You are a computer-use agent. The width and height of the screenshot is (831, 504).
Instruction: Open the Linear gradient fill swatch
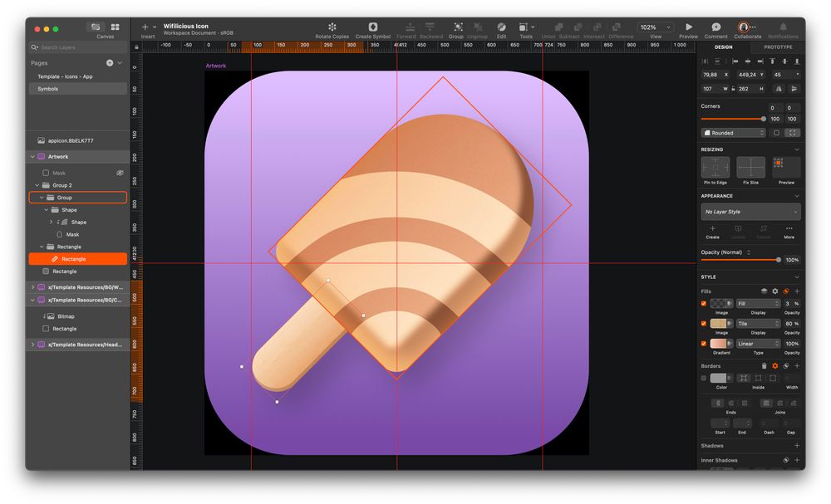tap(718, 344)
